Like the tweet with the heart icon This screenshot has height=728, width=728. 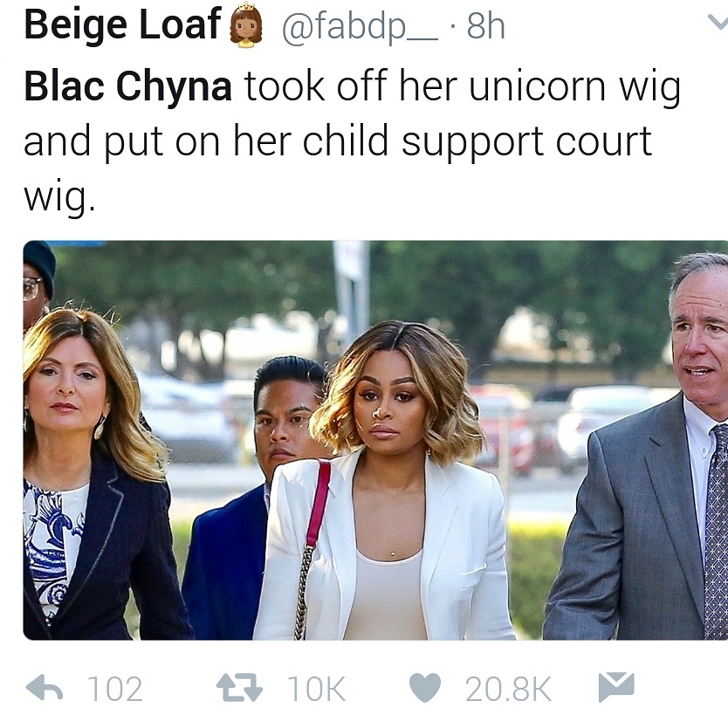pos(425,688)
